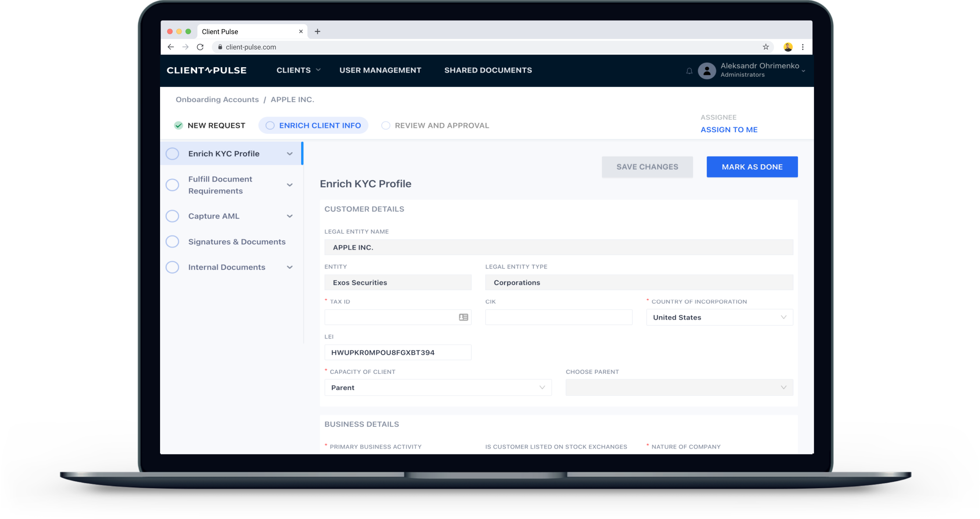
Task: Click the browser refresh icon
Action: (x=201, y=47)
